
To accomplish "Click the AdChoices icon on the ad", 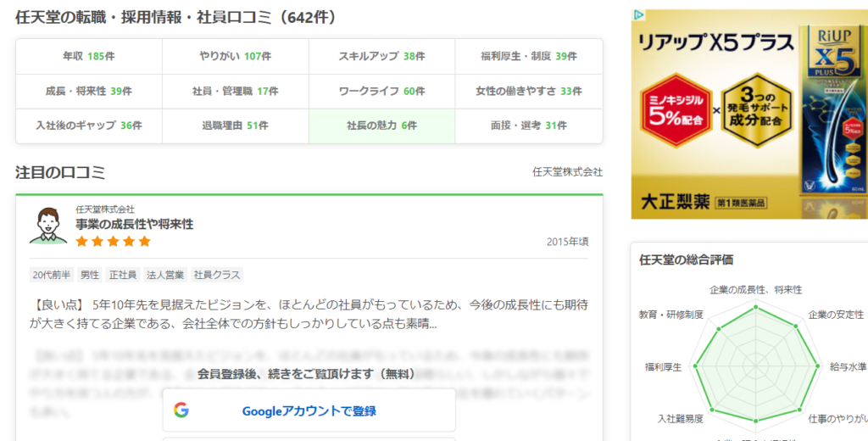I will pyautogui.click(x=638, y=15).
